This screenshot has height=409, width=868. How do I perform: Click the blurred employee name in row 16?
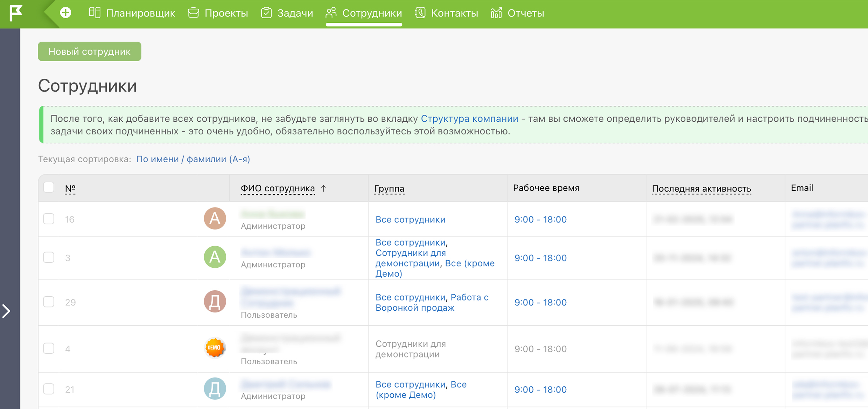[x=273, y=214]
